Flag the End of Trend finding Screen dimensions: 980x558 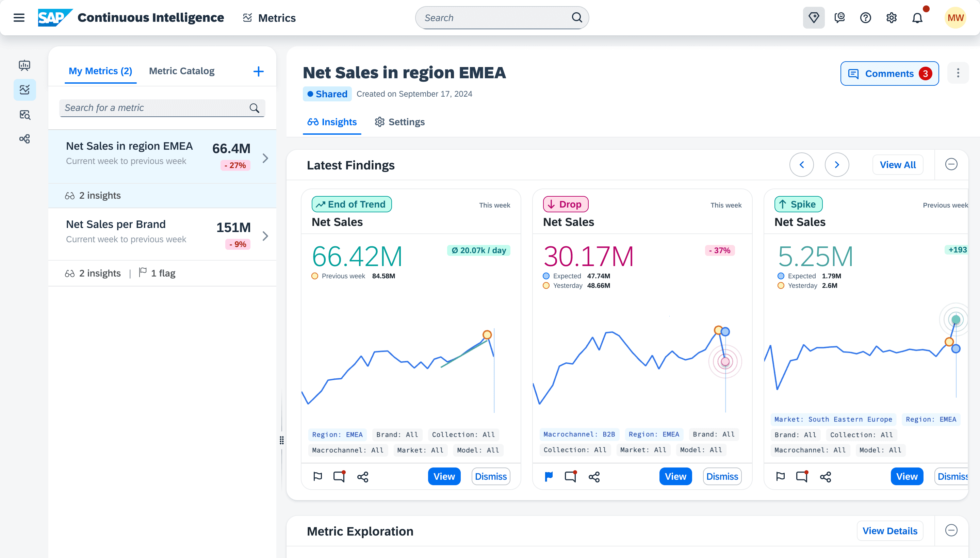[317, 476]
